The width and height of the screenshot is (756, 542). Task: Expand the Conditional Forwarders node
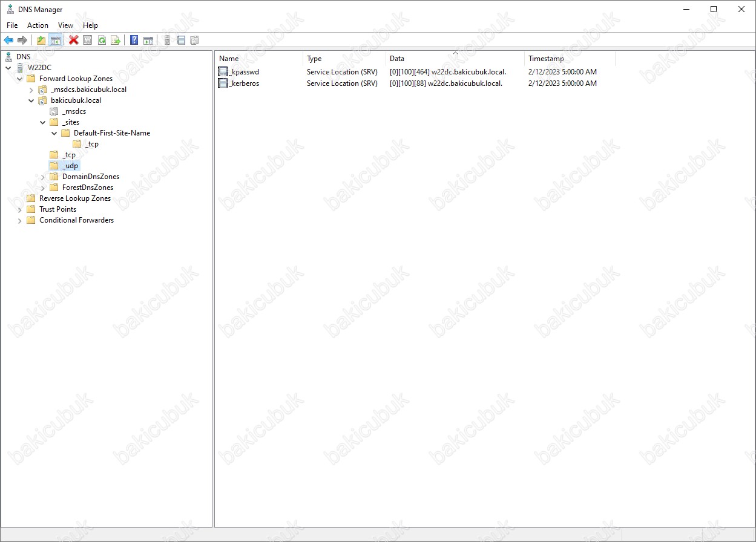click(x=20, y=220)
